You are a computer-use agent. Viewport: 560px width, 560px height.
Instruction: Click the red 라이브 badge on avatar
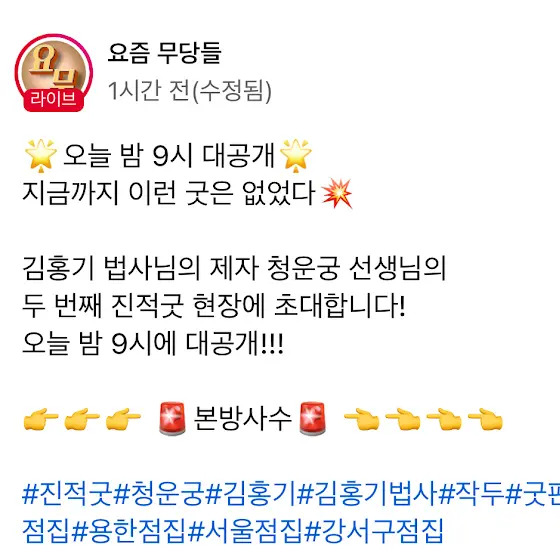[x=54, y=99]
